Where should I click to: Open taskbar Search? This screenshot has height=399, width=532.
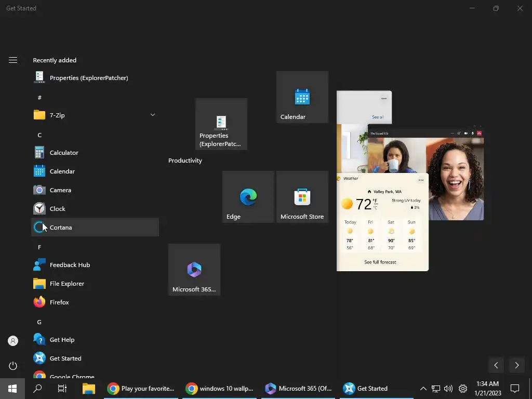(x=37, y=389)
